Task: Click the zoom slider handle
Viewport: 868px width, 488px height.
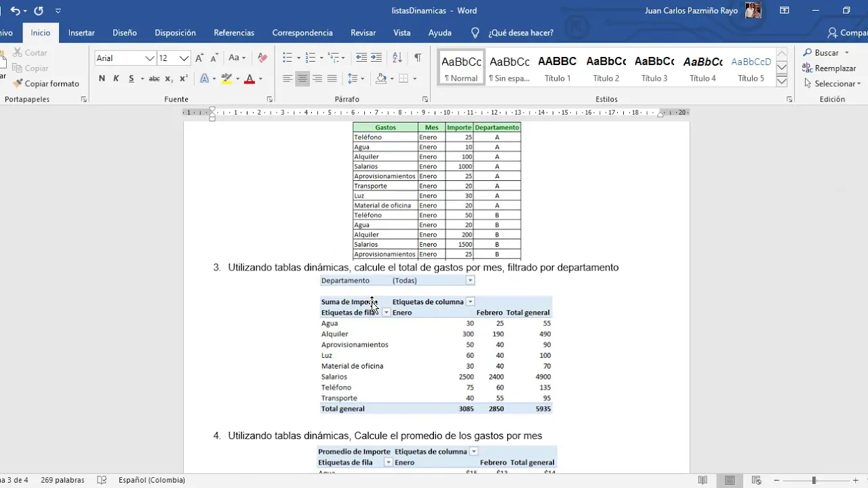Action: [814, 481]
